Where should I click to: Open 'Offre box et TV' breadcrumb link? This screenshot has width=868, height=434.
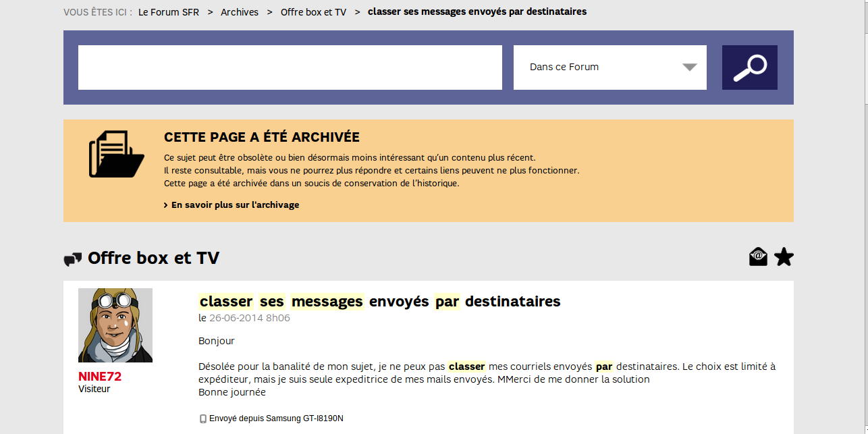313,12
